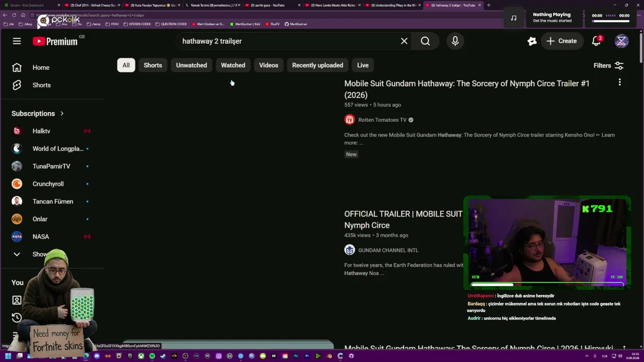Toggle the Live filter chip
The width and height of the screenshot is (644, 362).
pos(363,65)
